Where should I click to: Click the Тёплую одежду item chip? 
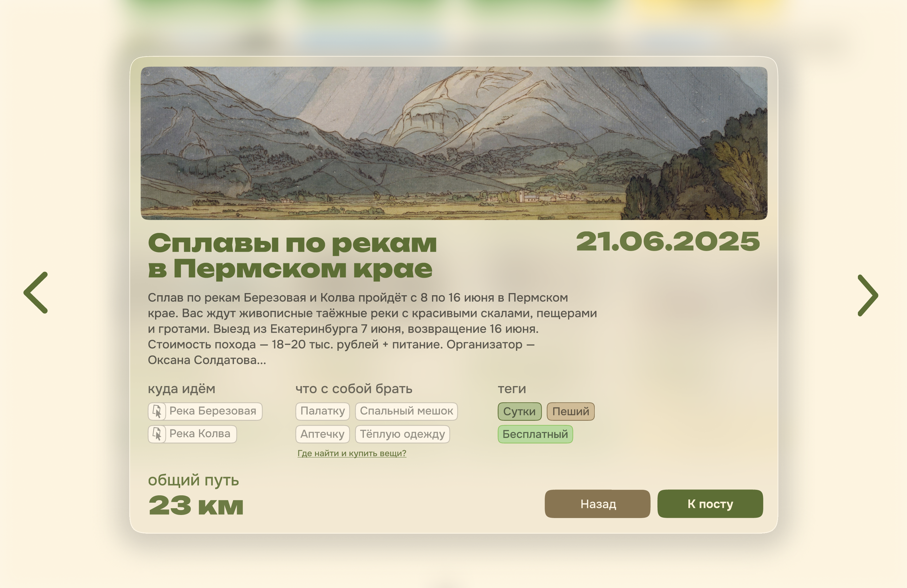click(403, 434)
